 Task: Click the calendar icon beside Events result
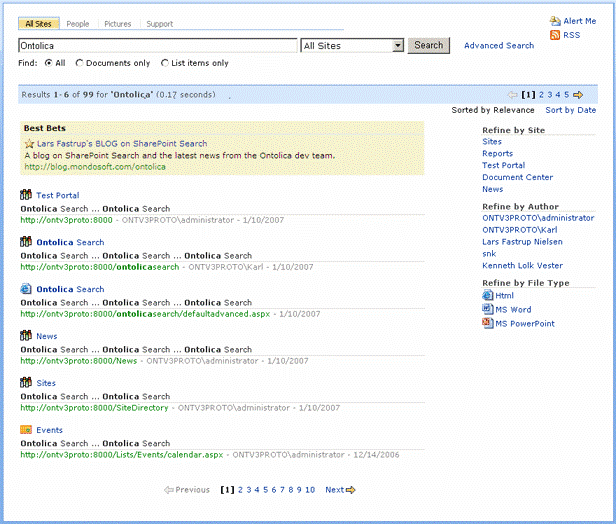coord(26,429)
